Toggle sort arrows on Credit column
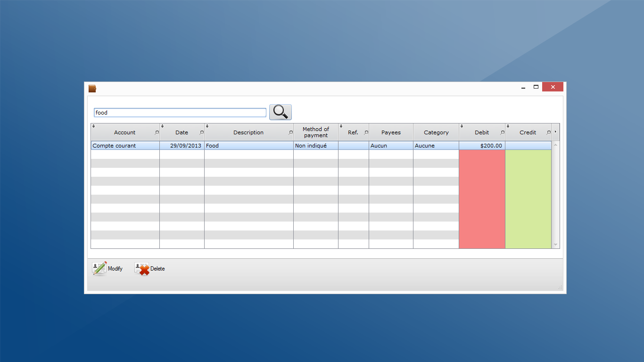This screenshot has height=362, width=644. point(508,126)
